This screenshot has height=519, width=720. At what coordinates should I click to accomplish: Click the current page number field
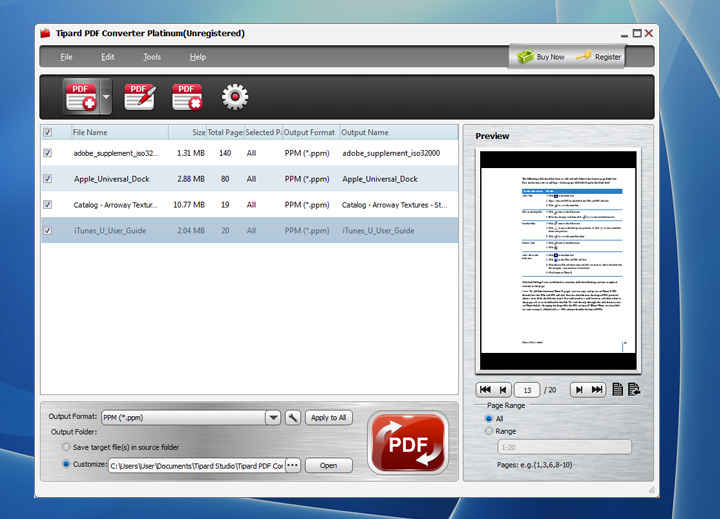(x=527, y=390)
